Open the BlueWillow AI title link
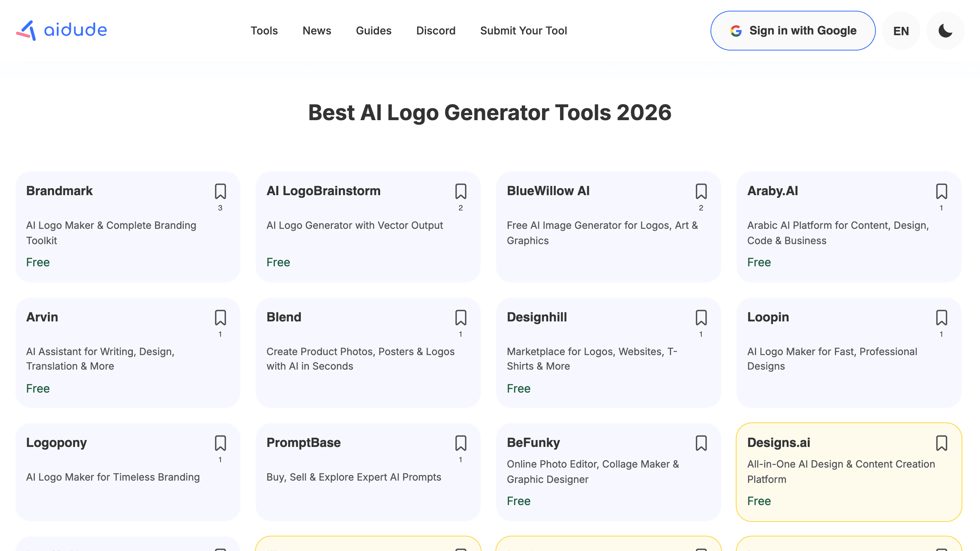 click(548, 191)
